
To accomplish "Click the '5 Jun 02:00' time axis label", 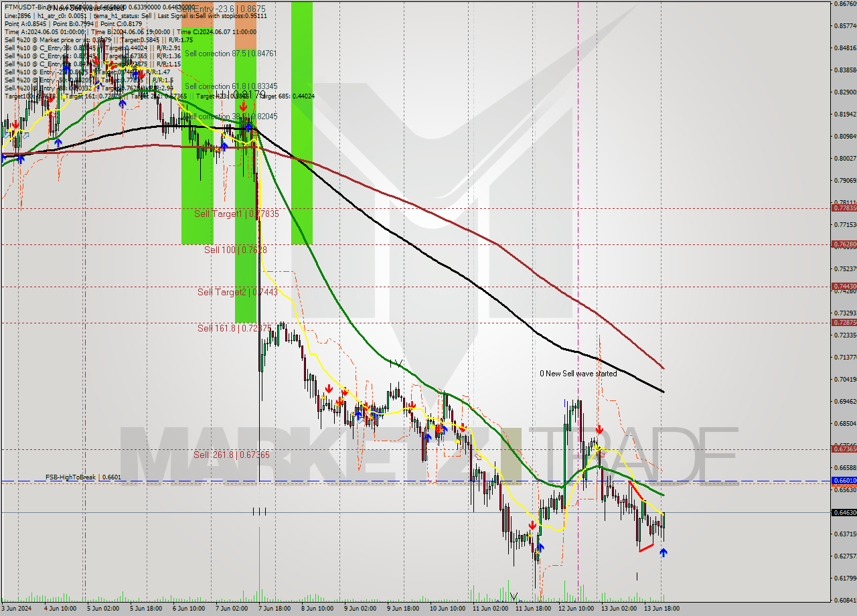I will [x=103, y=609].
